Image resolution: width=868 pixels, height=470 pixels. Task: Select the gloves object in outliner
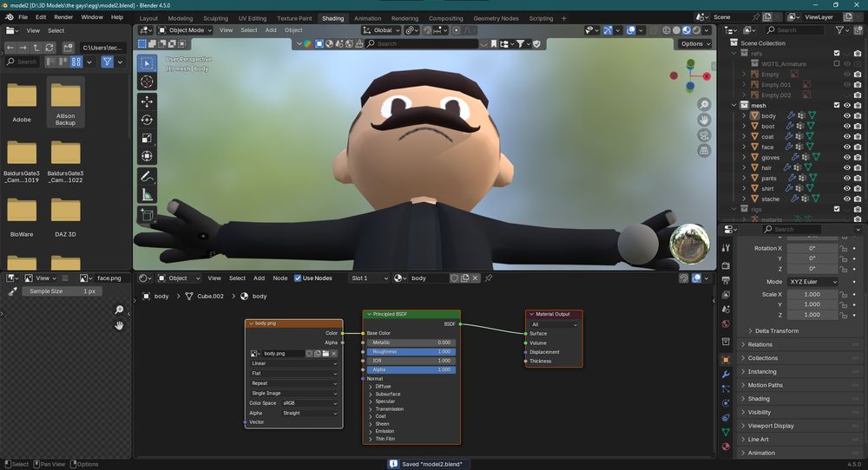click(770, 158)
